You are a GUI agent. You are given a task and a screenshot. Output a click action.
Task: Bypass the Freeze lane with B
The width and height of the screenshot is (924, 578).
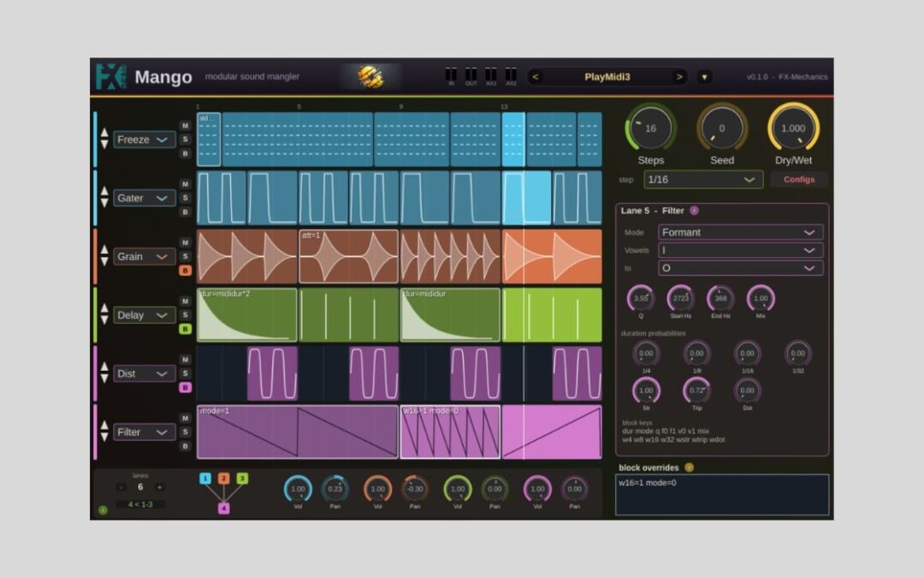tap(185, 153)
